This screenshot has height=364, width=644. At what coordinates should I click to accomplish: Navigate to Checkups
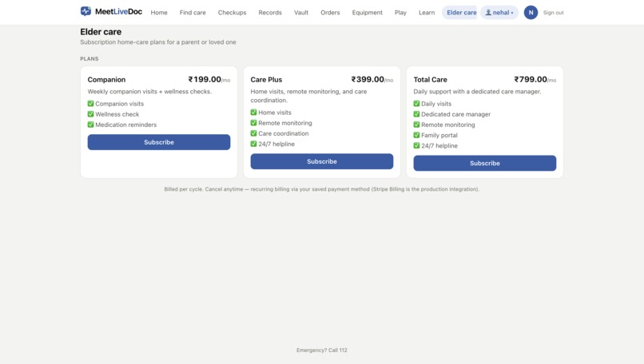[232, 13]
